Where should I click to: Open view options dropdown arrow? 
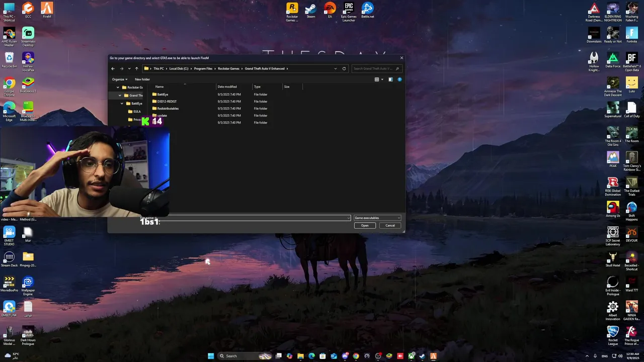382,79
